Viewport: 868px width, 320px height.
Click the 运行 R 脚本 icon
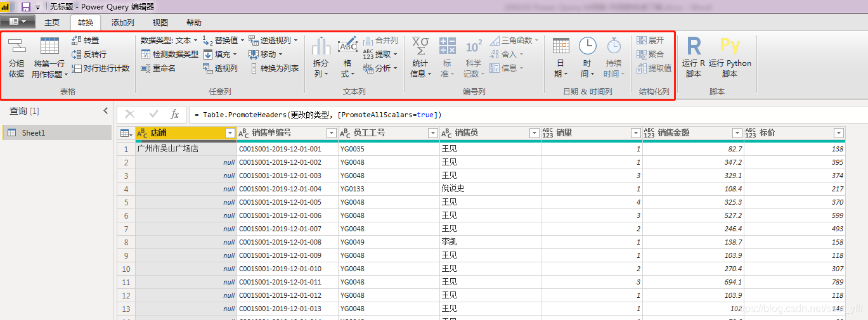[x=694, y=46]
